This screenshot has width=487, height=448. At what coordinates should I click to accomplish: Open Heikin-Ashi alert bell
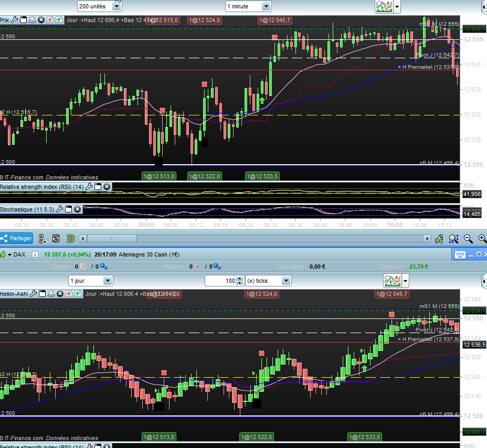pyautogui.click(x=51, y=293)
